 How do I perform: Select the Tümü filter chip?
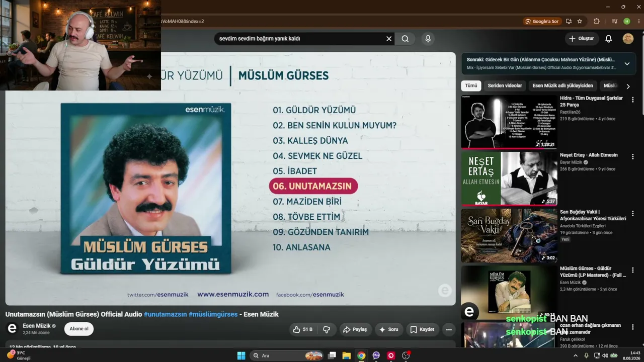(471, 86)
